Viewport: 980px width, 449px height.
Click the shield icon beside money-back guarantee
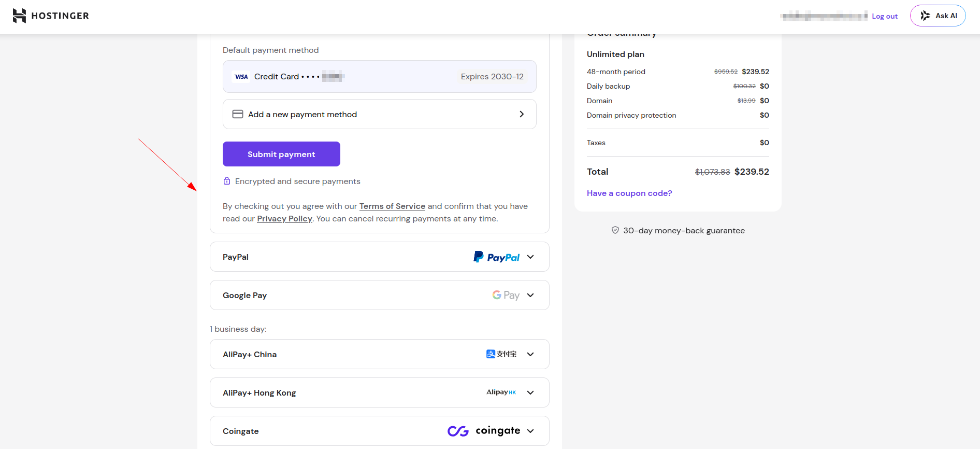[x=615, y=230]
